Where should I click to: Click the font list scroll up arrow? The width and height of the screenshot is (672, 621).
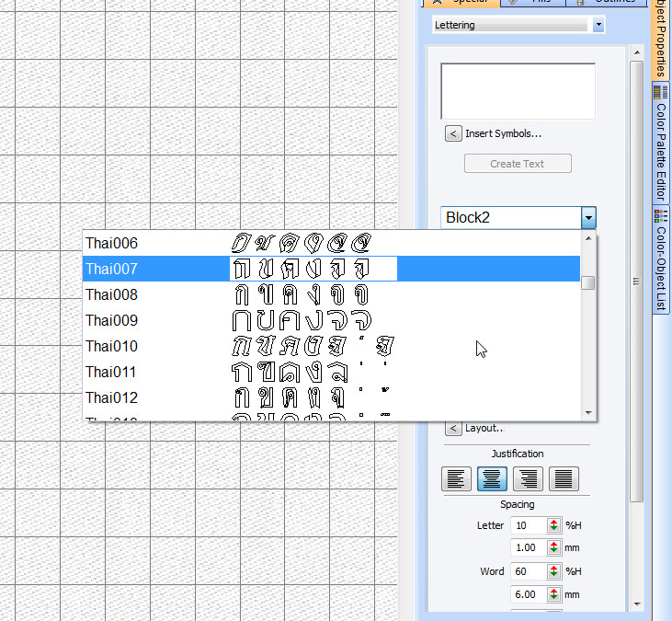coord(588,238)
